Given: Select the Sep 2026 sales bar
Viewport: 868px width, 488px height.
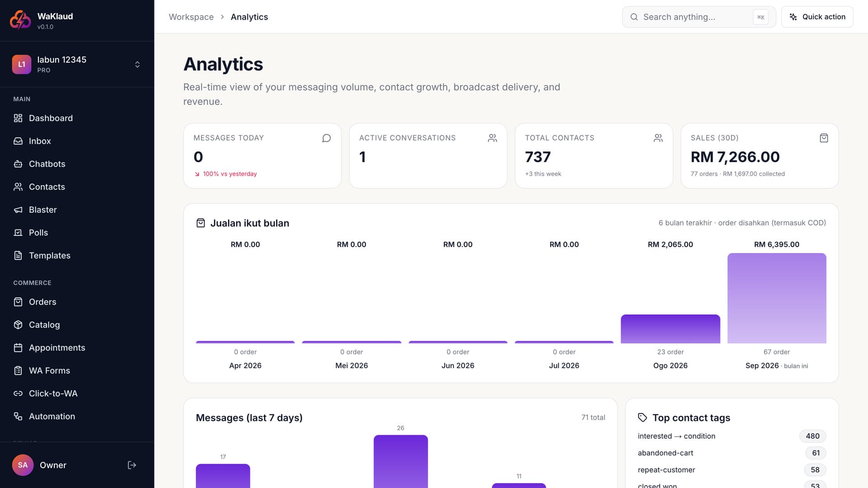Looking at the screenshot, I should [x=777, y=298].
